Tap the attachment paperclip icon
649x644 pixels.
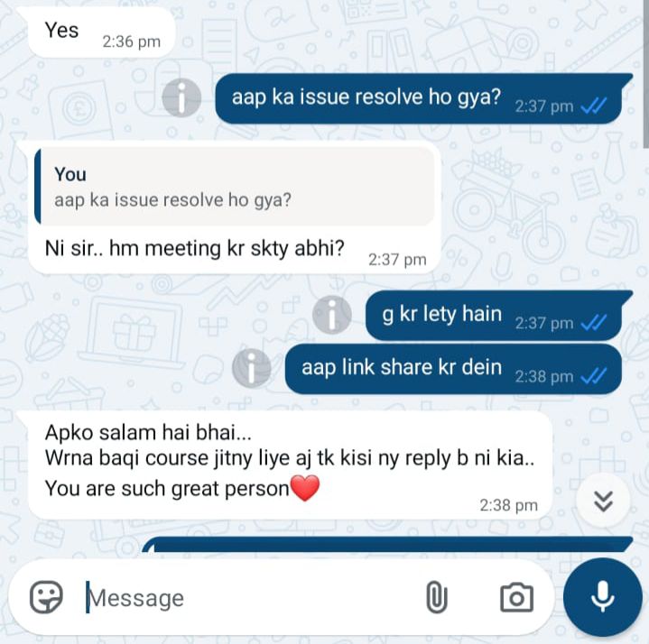tap(437, 597)
